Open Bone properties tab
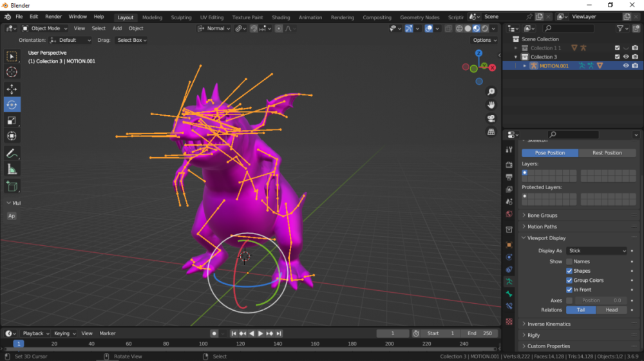 tap(509, 293)
